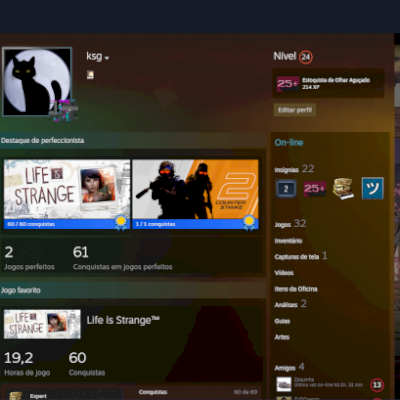Viewport: 400px width, 400px height.
Task: Click the ribbon medal on the Life is Strange banner
Action: point(121,223)
